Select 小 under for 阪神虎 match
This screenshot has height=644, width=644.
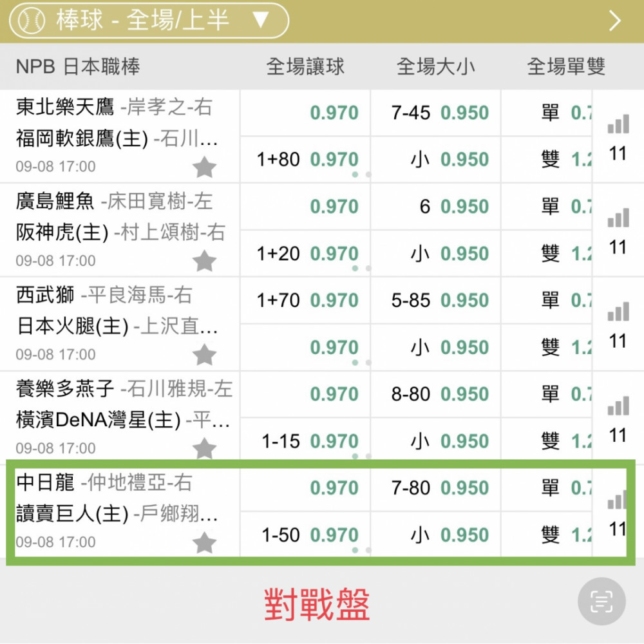point(436,253)
